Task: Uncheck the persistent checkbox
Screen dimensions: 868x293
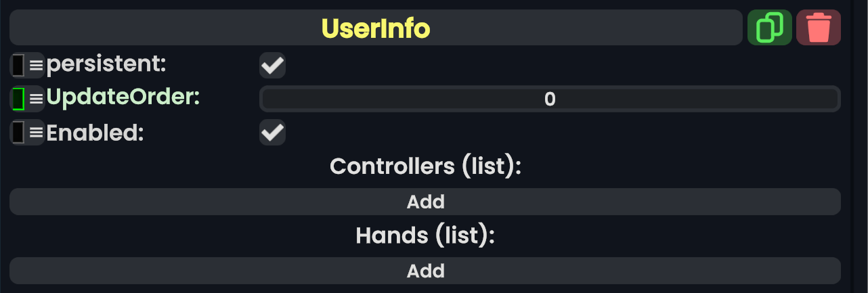Action: pos(272,66)
